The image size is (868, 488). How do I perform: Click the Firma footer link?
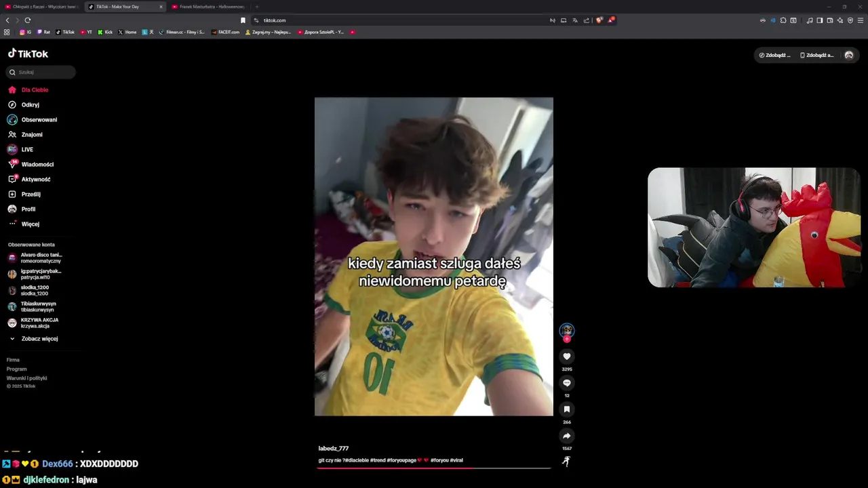pyautogui.click(x=13, y=360)
